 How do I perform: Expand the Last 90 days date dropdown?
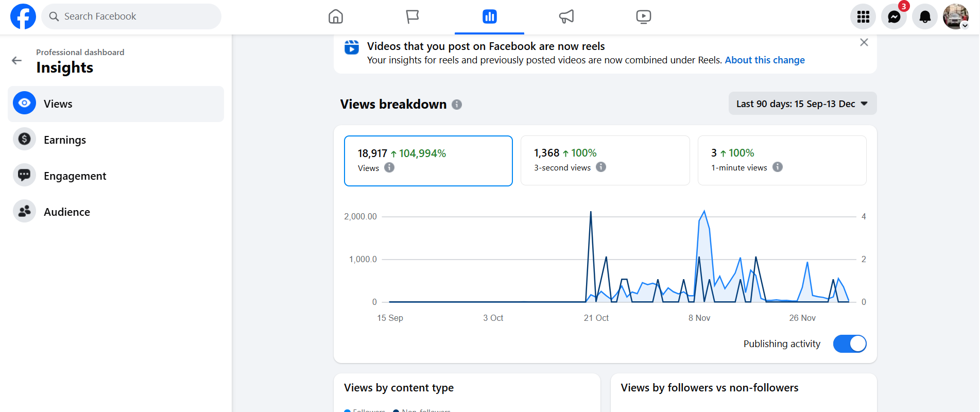click(802, 104)
